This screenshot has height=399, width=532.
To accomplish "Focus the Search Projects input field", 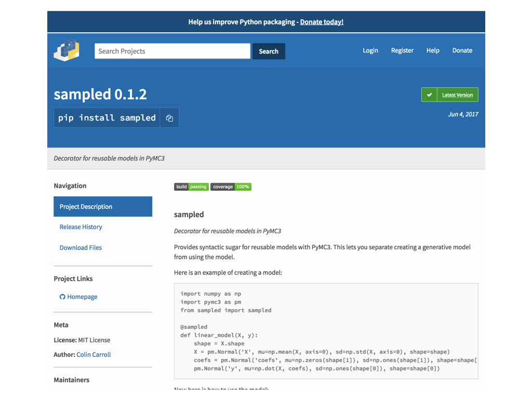I will [x=172, y=51].
